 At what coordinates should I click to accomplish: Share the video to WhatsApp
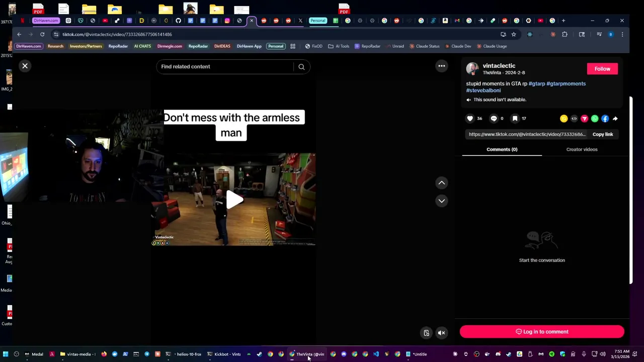(x=595, y=119)
